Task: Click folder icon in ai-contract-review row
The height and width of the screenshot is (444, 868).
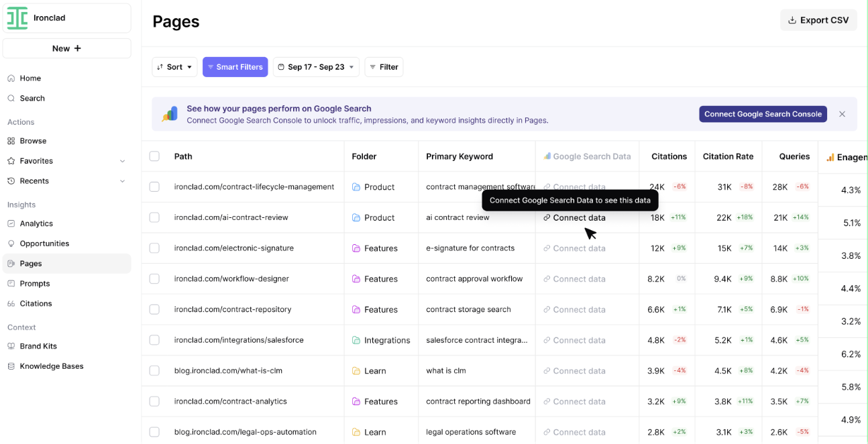Action: (356, 218)
